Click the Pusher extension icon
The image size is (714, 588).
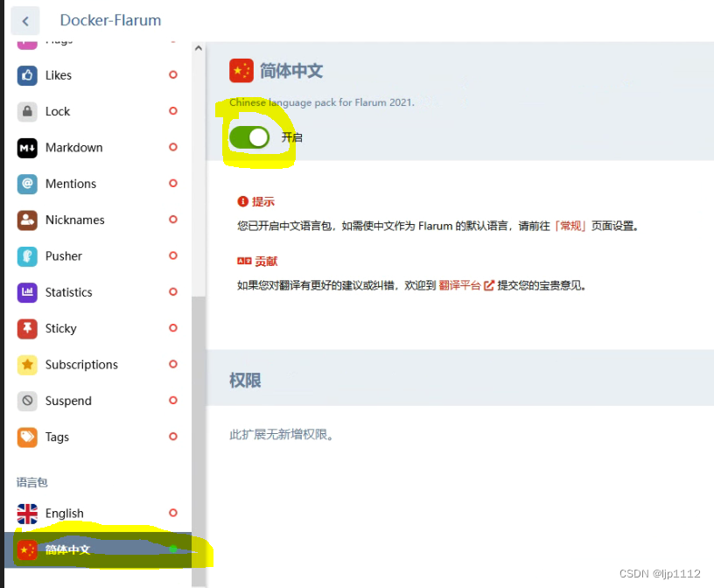(x=26, y=255)
